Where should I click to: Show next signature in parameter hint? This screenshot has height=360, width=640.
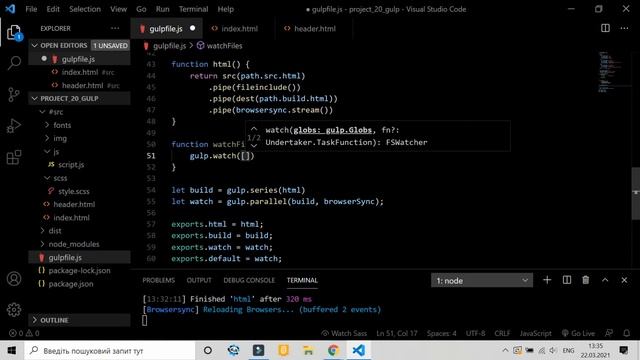(x=254, y=145)
